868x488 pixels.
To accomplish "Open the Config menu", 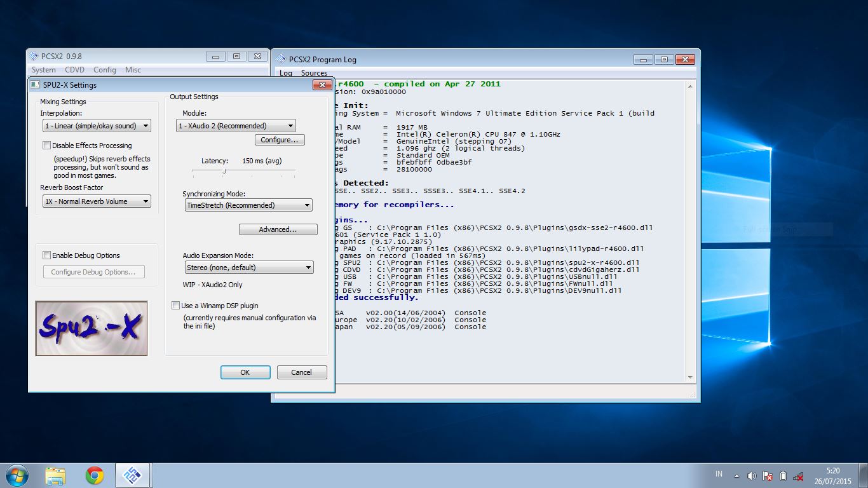I will [105, 70].
